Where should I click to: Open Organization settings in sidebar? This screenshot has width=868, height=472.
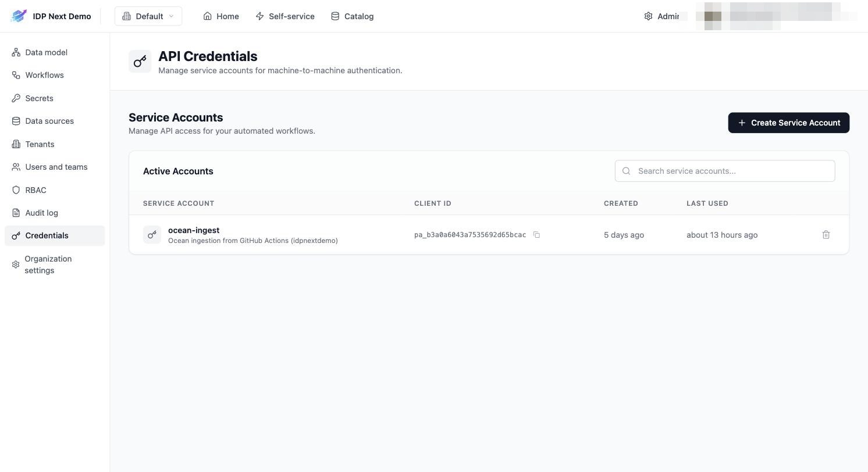(55, 264)
